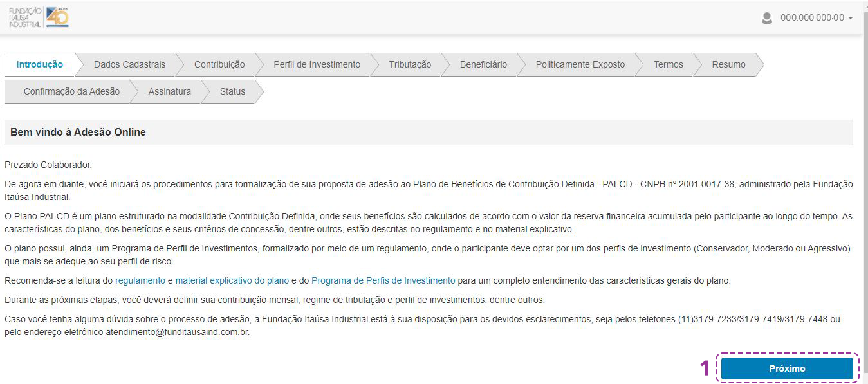Click the Prezado Colaborador greeting text
This screenshot has width=868, height=384.
(48, 165)
